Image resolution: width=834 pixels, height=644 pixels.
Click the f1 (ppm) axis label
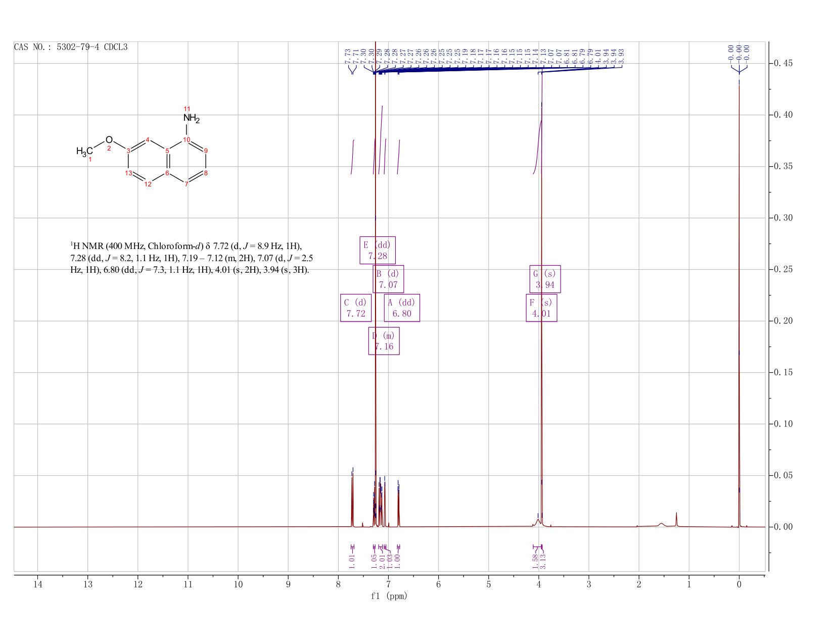pos(389,596)
